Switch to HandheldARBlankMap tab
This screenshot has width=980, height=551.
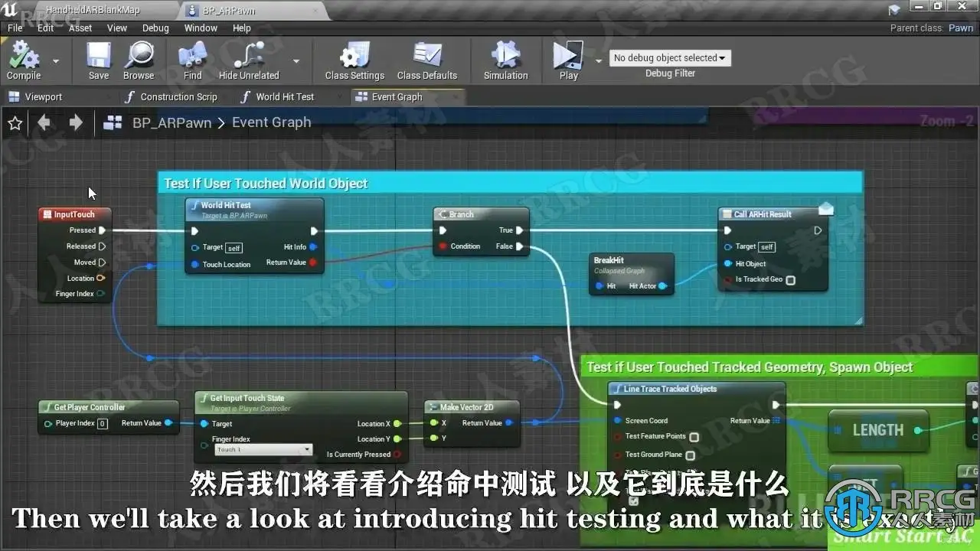pos(93,11)
